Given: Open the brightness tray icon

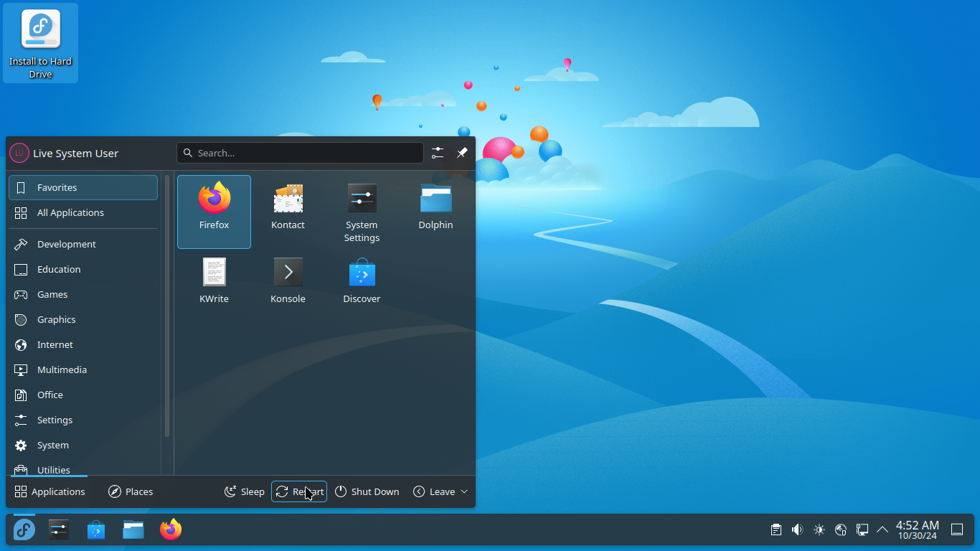Looking at the screenshot, I should click(819, 530).
